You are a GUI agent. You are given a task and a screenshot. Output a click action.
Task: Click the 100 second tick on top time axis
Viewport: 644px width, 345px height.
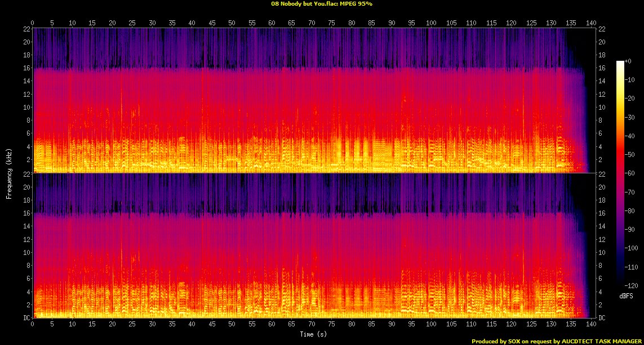point(432,23)
